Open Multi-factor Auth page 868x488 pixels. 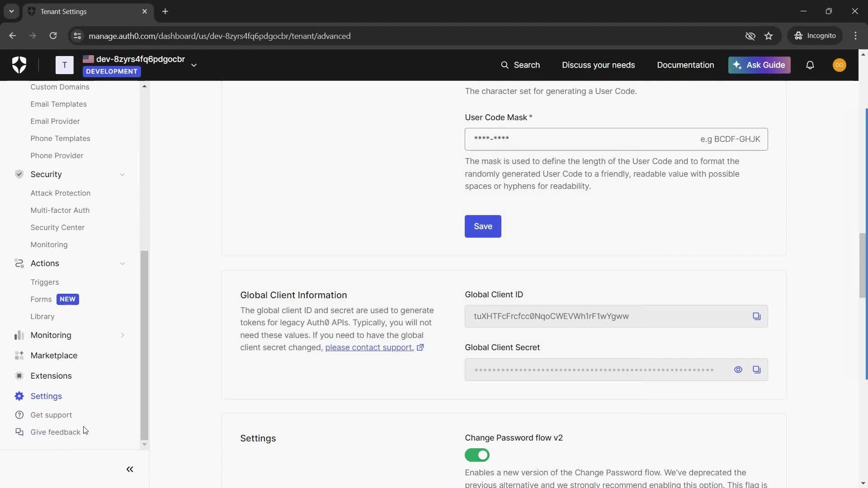point(60,210)
